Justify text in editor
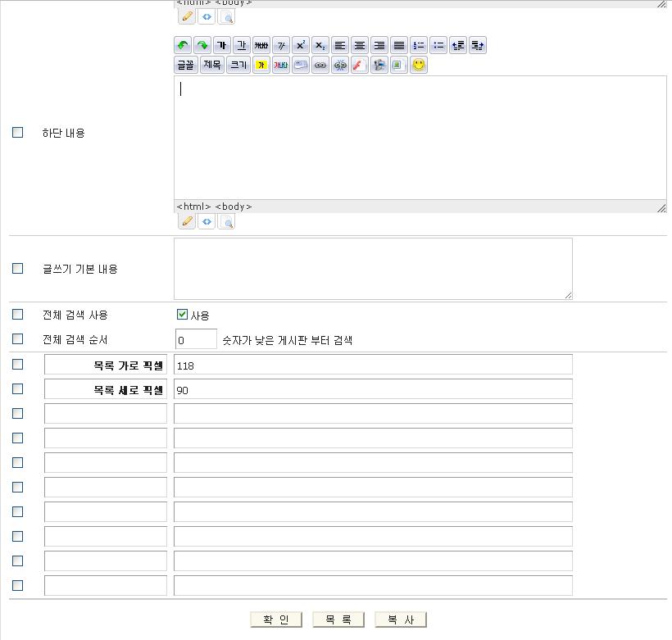 point(399,45)
